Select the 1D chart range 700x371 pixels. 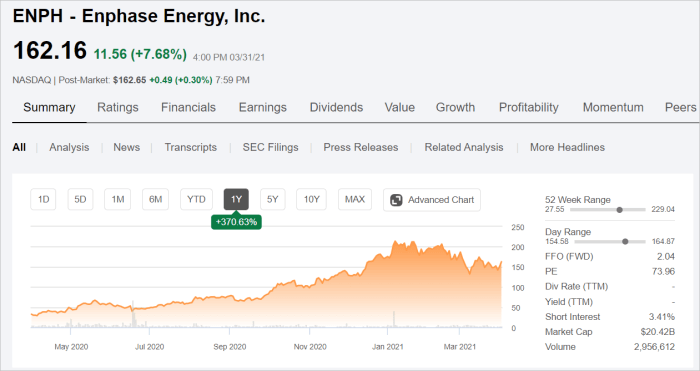[43, 199]
